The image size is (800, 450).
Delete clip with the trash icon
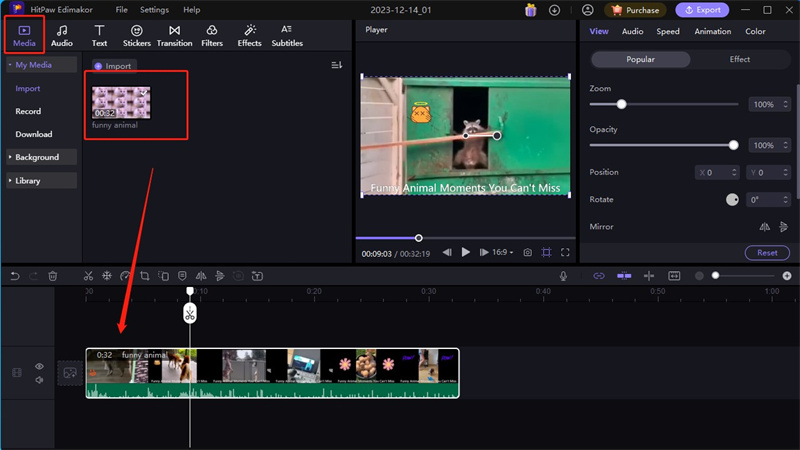(x=53, y=276)
